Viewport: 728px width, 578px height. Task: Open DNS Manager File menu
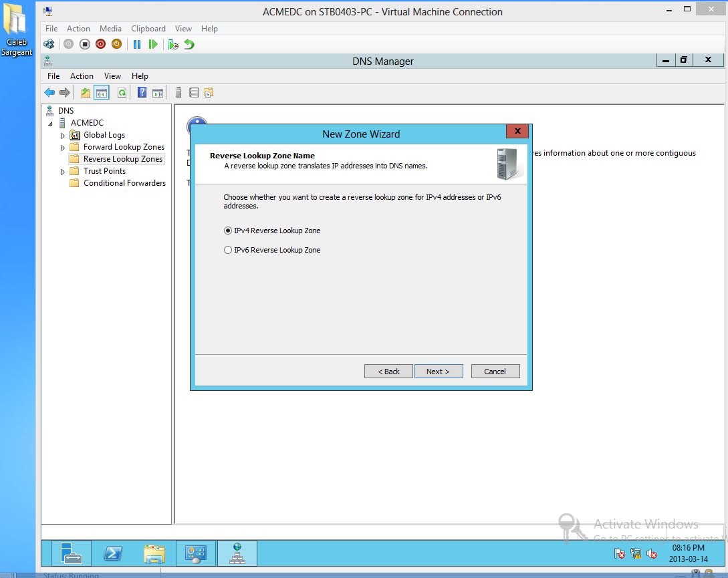click(x=53, y=76)
